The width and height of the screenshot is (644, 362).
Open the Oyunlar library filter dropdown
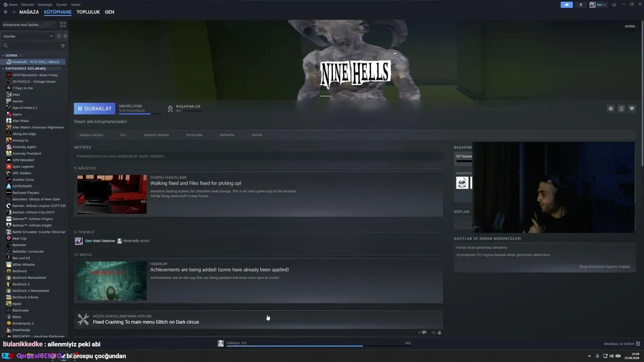pos(28,36)
